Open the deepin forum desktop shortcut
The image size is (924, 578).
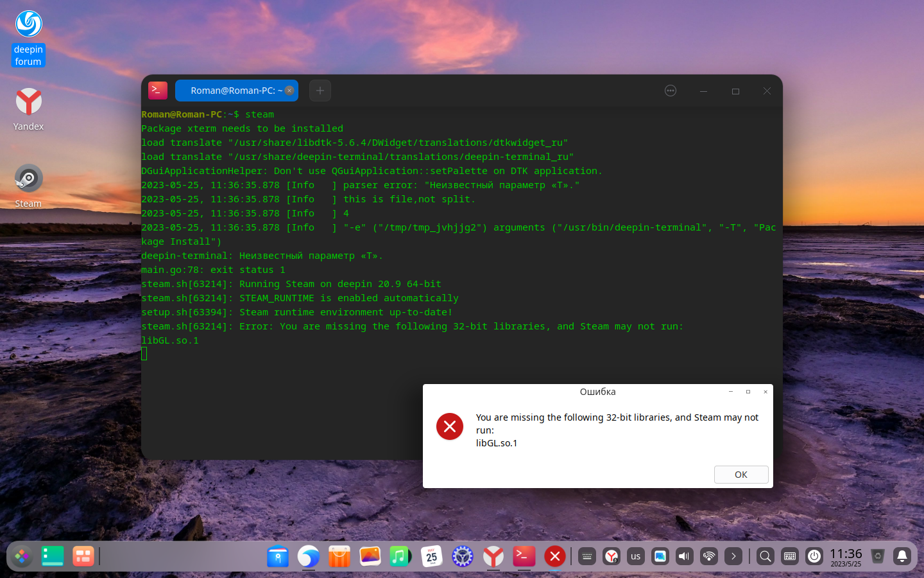tap(28, 39)
